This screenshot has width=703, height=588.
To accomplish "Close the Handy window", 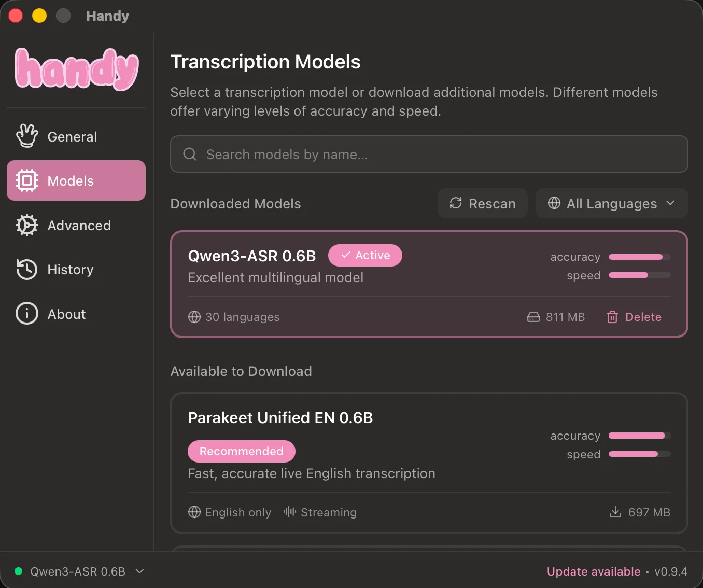I will click(x=16, y=16).
